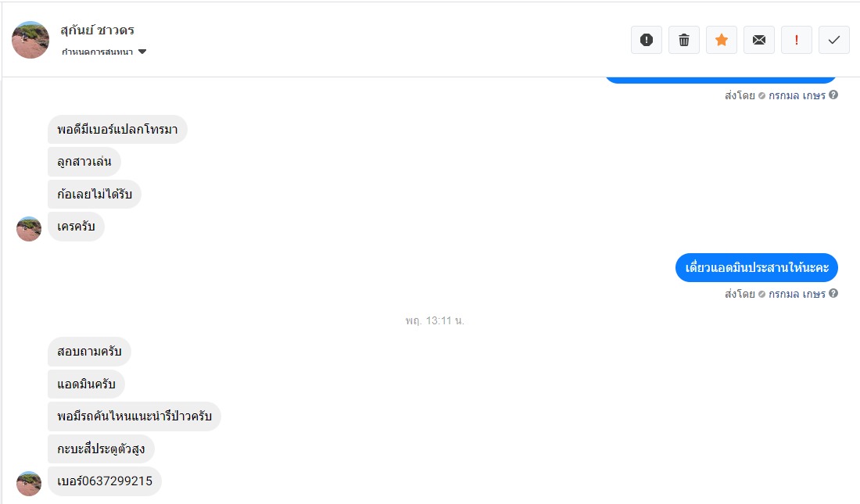The height and width of the screenshot is (504, 860).
Task: Click the message containing เบอร์0637299215
Action: (x=105, y=481)
